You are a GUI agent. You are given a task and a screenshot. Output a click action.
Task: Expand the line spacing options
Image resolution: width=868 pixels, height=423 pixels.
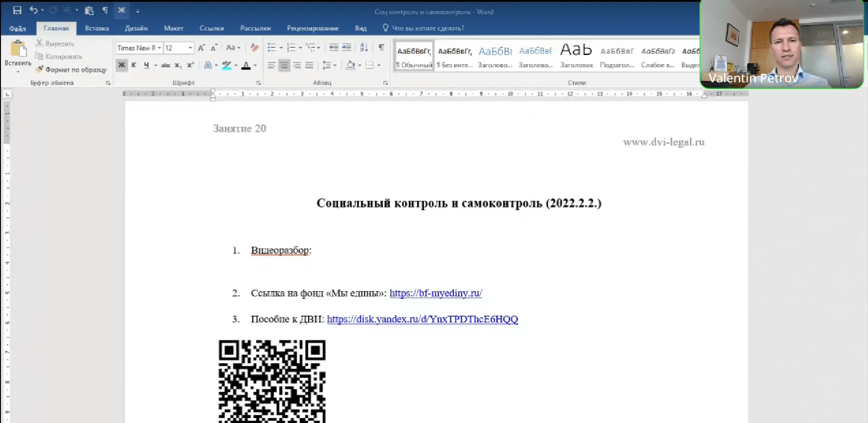pos(334,65)
